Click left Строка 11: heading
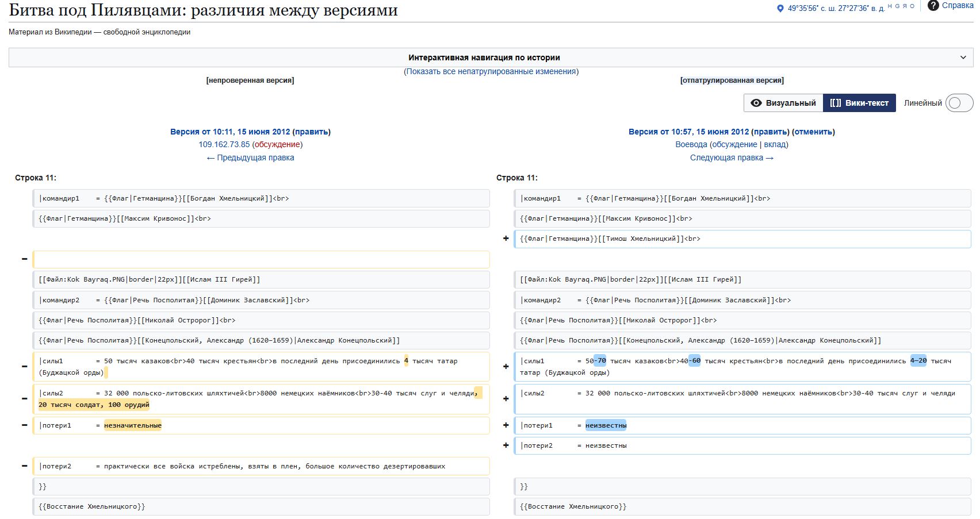The image size is (980, 519). [x=36, y=178]
